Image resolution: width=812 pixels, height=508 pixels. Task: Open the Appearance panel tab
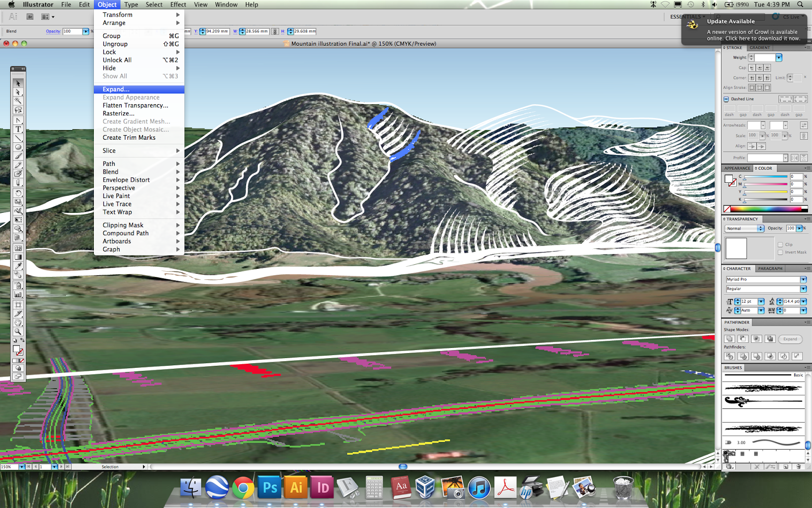point(737,168)
